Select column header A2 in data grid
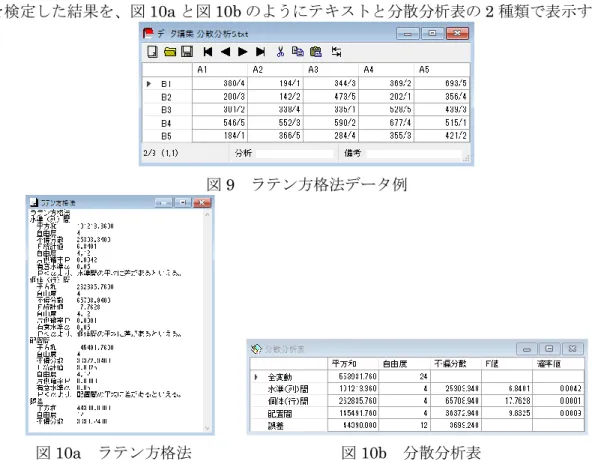This screenshot has height=473, width=592. 275,70
